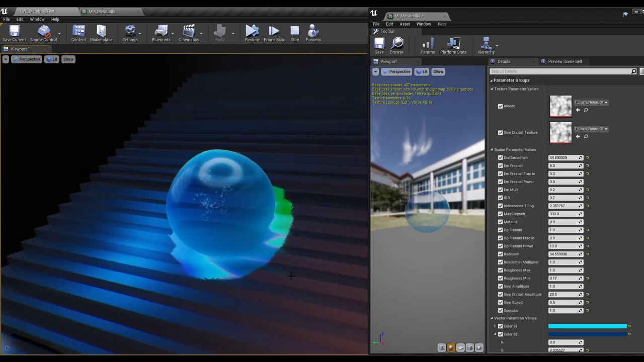The height and width of the screenshot is (362, 644).
Task: Click the Color 02 dark blue swatch
Action: 587,334
